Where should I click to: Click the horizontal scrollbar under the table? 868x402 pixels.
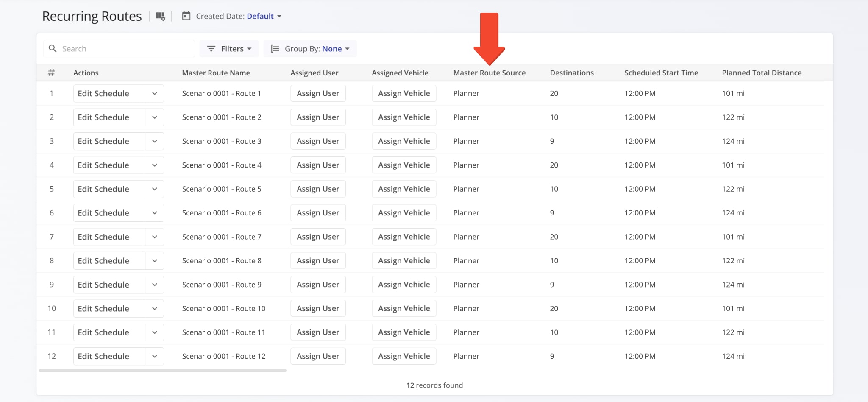(162, 371)
